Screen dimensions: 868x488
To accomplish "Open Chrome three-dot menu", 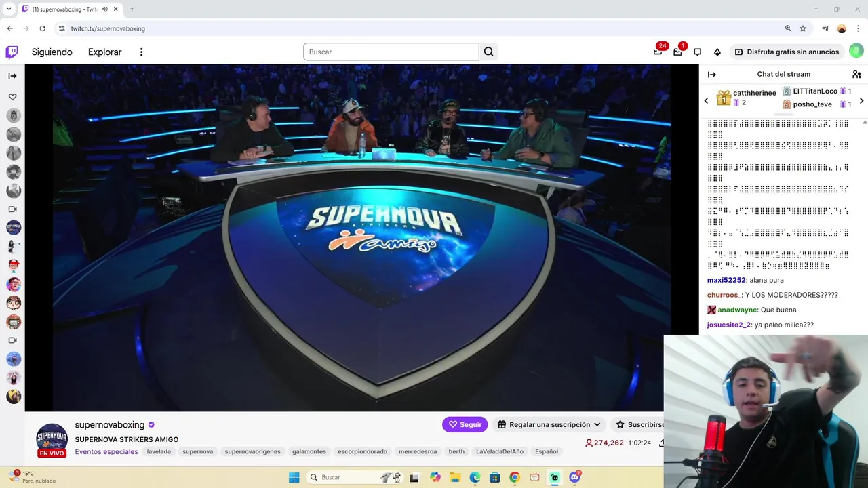I will tap(858, 28).
